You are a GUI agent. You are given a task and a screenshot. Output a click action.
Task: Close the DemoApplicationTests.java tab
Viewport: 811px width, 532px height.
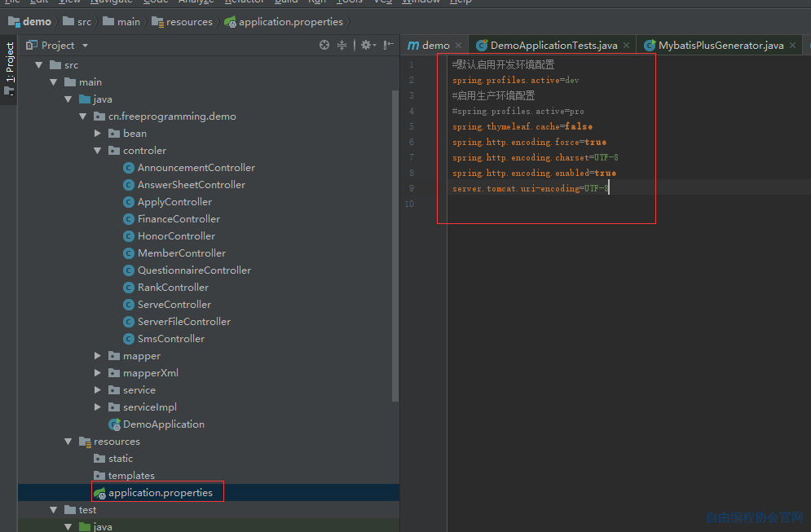626,46
